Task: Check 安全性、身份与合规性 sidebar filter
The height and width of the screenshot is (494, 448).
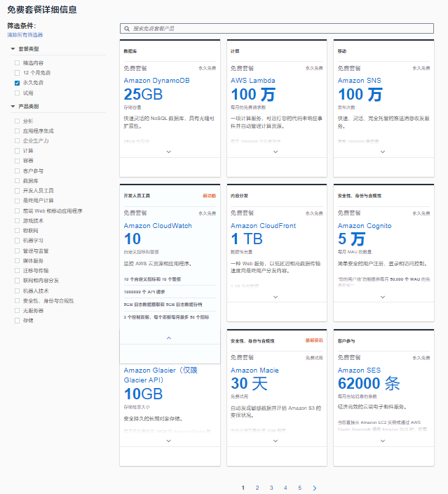Action: (18, 301)
